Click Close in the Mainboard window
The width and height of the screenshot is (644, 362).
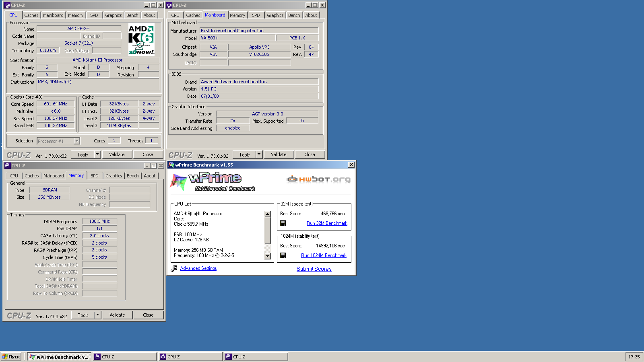coord(310,154)
